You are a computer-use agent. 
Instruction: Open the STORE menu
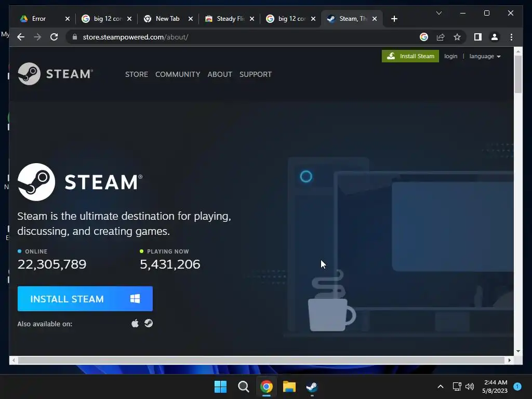137,74
